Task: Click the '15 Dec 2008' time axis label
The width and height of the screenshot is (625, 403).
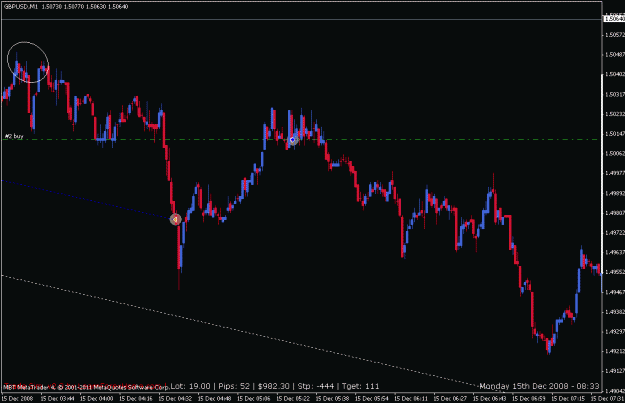Action: tap(18, 398)
